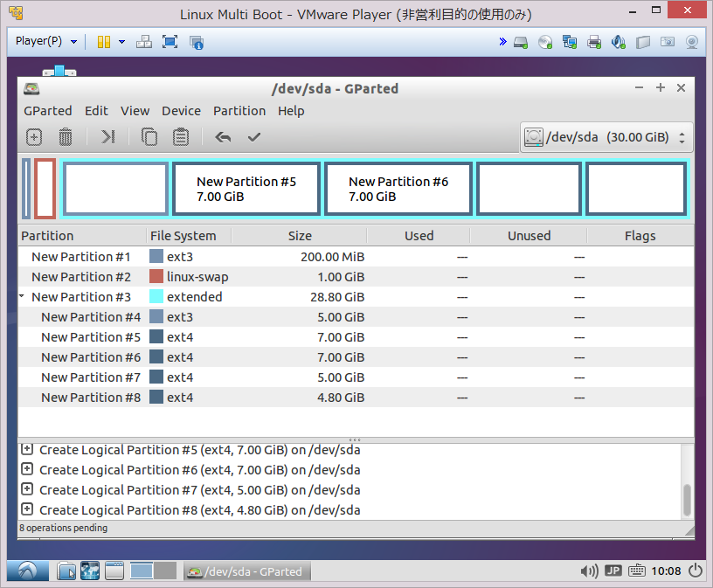The width and height of the screenshot is (713, 588).
Task: Click VMware send Ctrl+Alt+Del icon
Action: pos(144,42)
